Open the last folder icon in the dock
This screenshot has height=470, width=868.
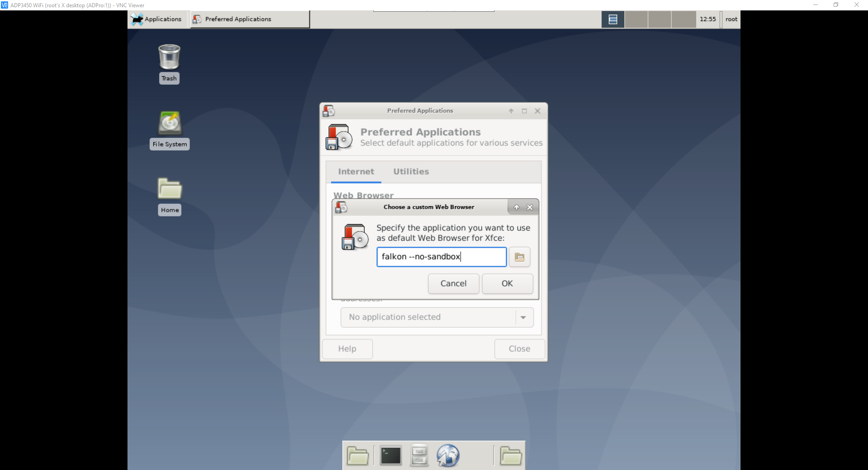tap(511, 456)
